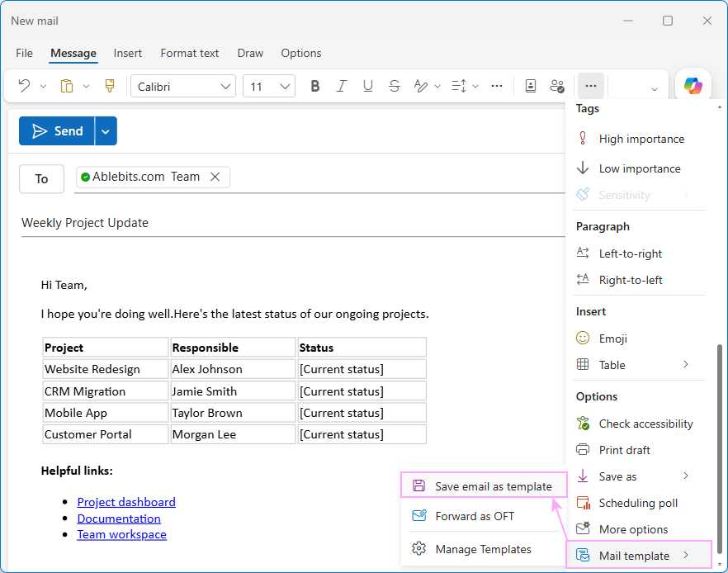The width and height of the screenshot is (728, 573).
Task: Expand the Mail template submenu
Action: [686, 555]
